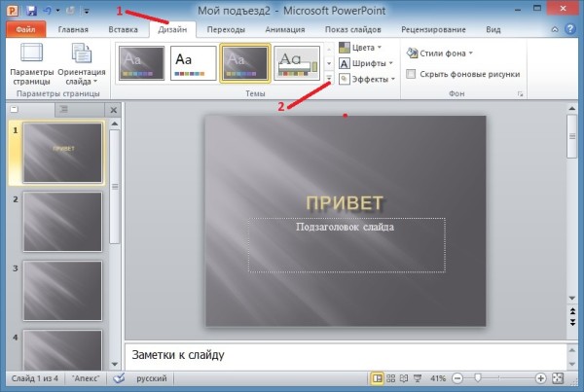Click the Undo arrow icon

tap(48, 11)
